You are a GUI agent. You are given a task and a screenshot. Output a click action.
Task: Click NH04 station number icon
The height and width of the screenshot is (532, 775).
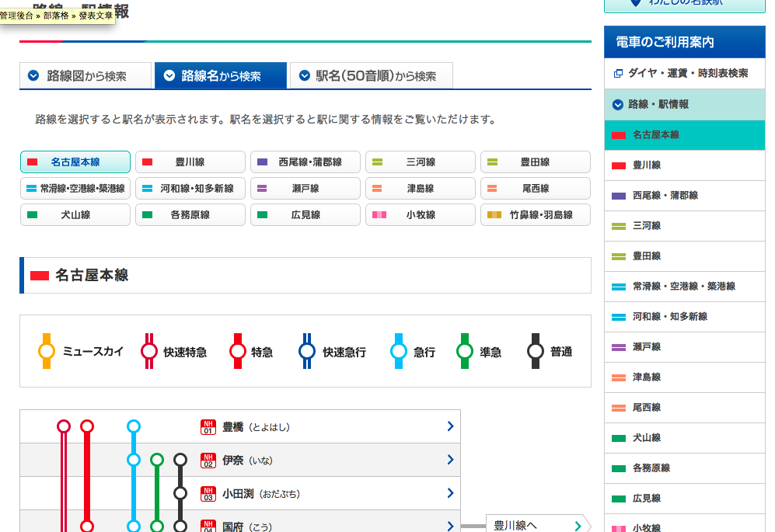(208, 526)
